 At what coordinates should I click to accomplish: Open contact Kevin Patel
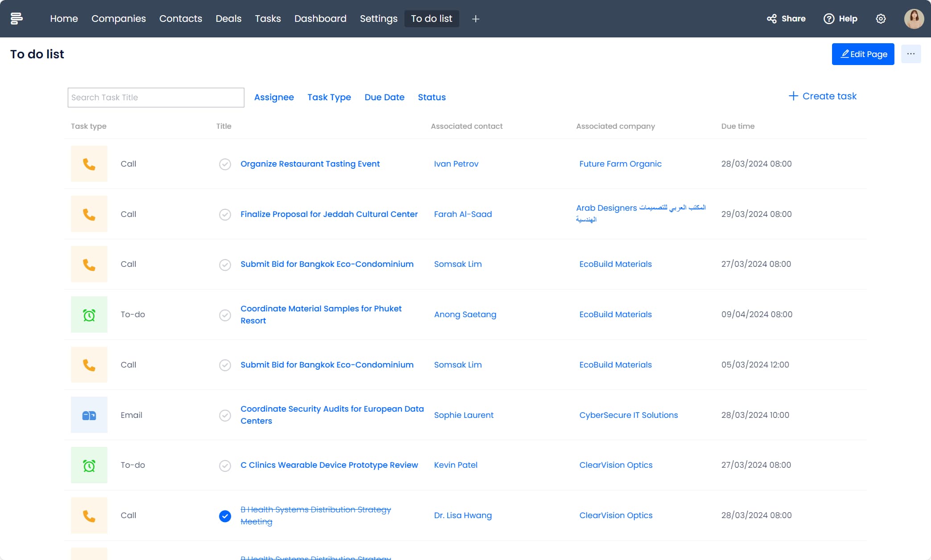point(456,465)
